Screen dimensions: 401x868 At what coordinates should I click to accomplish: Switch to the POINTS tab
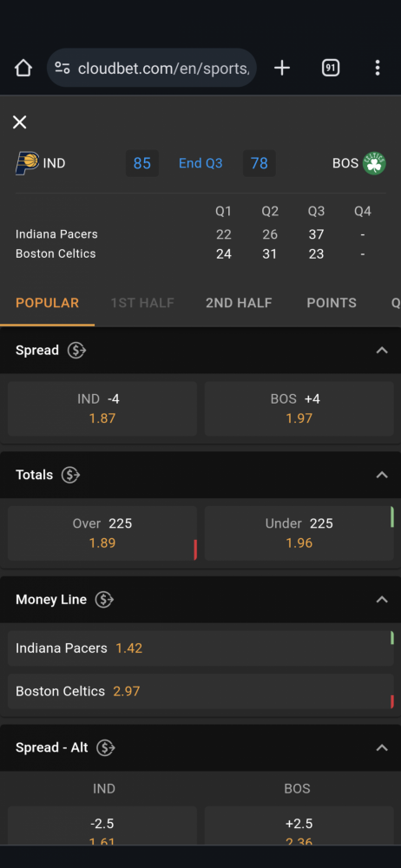coord(332,303)
